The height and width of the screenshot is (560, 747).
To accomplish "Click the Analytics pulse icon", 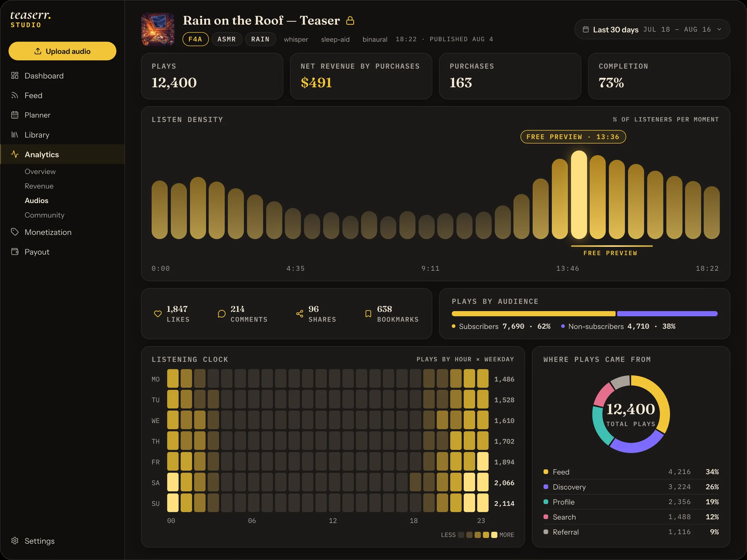I will [15, 154].
